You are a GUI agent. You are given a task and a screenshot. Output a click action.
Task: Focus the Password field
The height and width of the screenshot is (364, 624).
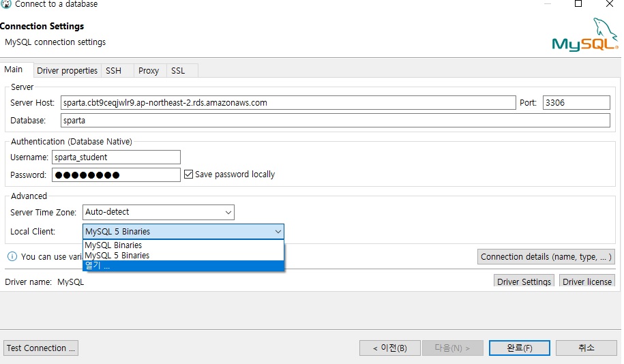(116, 175)
